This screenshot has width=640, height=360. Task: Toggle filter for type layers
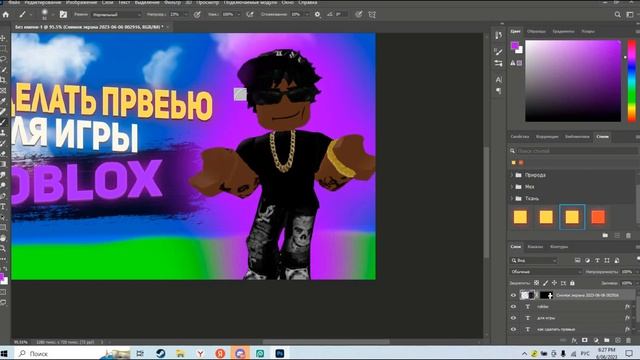pos(597,260)
